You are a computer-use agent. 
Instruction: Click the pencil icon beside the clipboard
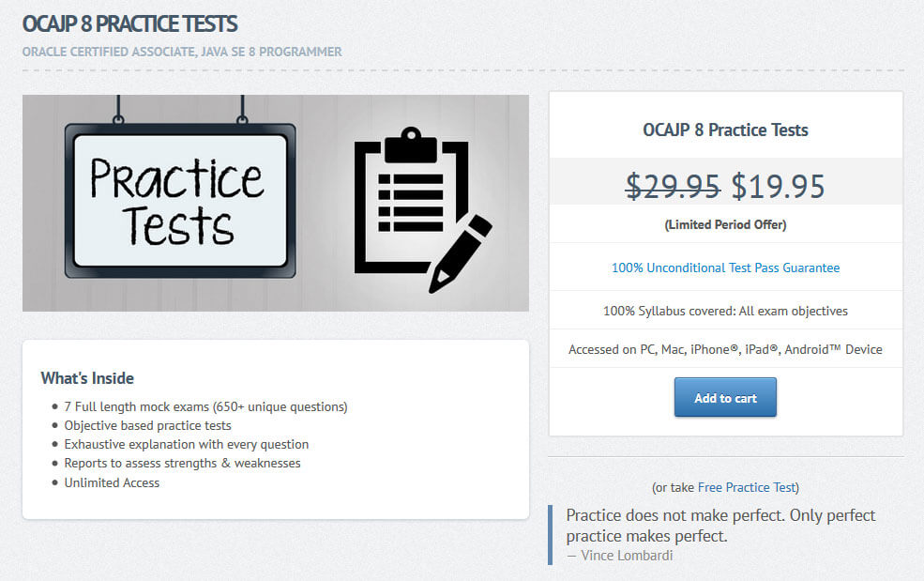(461, 254)
